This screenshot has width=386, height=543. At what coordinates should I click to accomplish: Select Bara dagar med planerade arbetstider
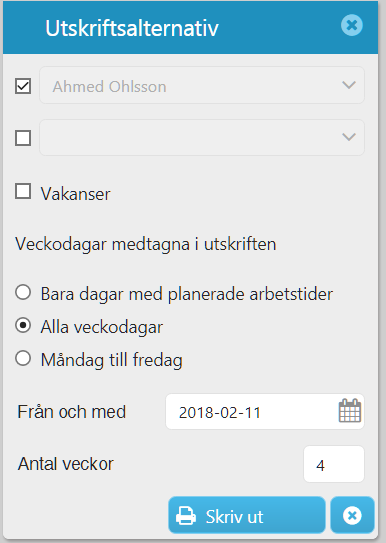tap(23, 293)
